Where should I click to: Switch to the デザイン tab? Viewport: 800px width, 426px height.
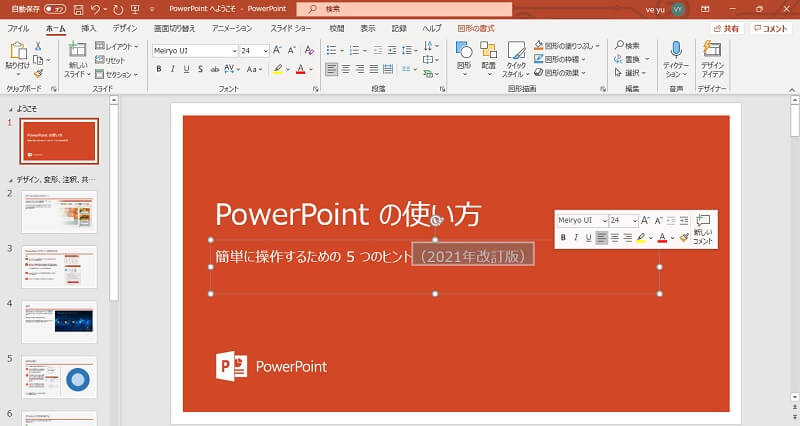tap(125, 29)
